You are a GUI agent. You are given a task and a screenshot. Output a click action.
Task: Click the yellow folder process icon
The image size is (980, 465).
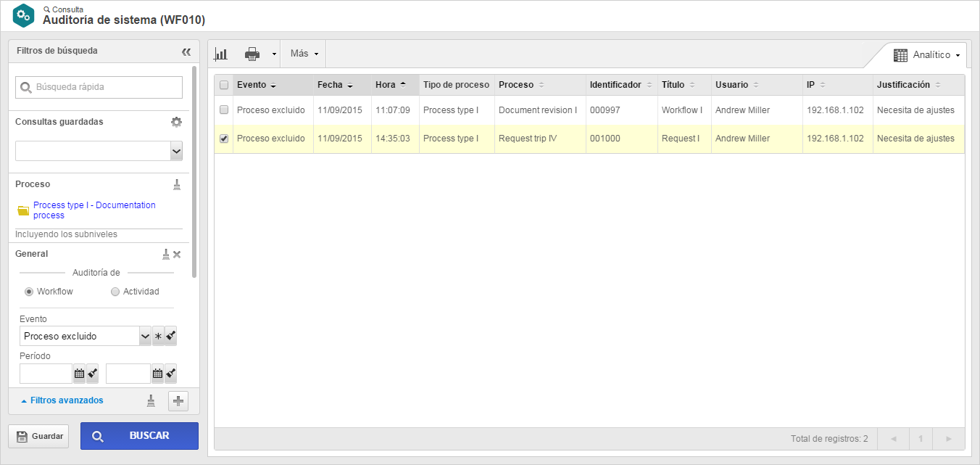pos(23,211)
